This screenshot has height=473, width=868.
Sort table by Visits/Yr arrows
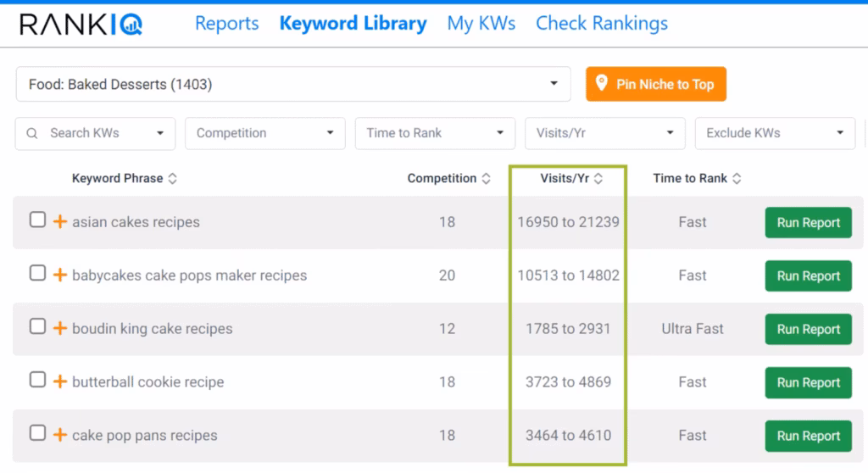[x=598, y=179]
